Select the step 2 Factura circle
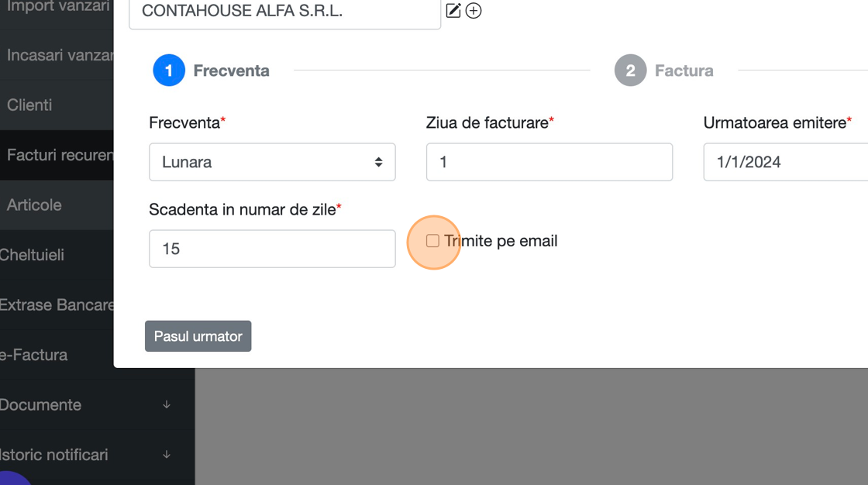The width and height of the screenshot is (868, 485). pyautogui.click(x=630, y=71)
